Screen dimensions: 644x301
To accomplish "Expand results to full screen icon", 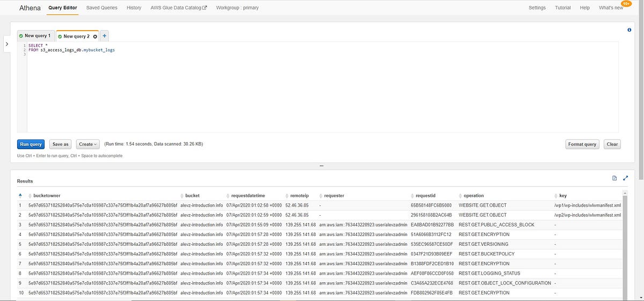I will tap(626, 178).
